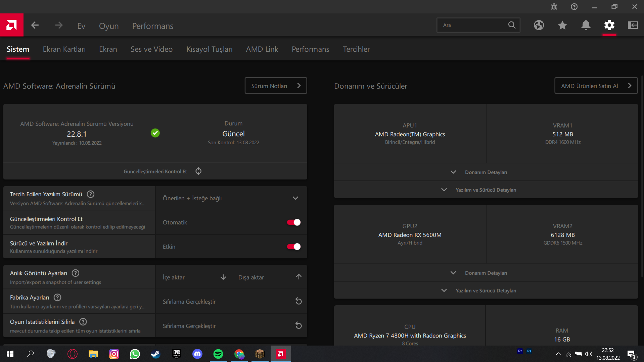Open the Ev top menu
Image resolution: width=644 pixels, height=362 pixels.
[x=81, y=26]
